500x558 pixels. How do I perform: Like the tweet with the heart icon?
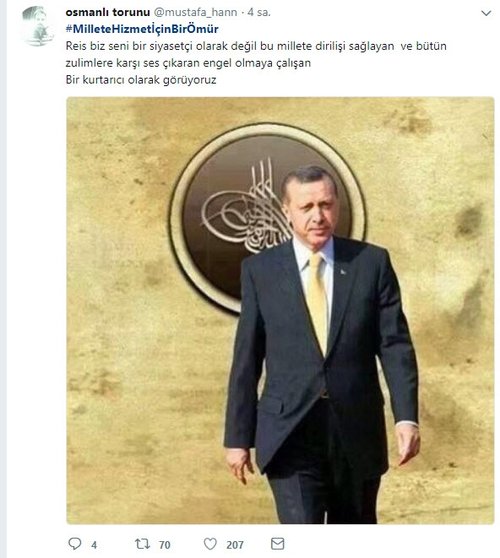210,544
